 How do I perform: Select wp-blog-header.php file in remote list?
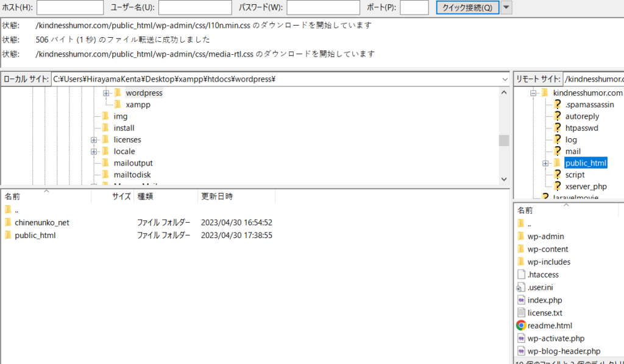tap(564, 351)
